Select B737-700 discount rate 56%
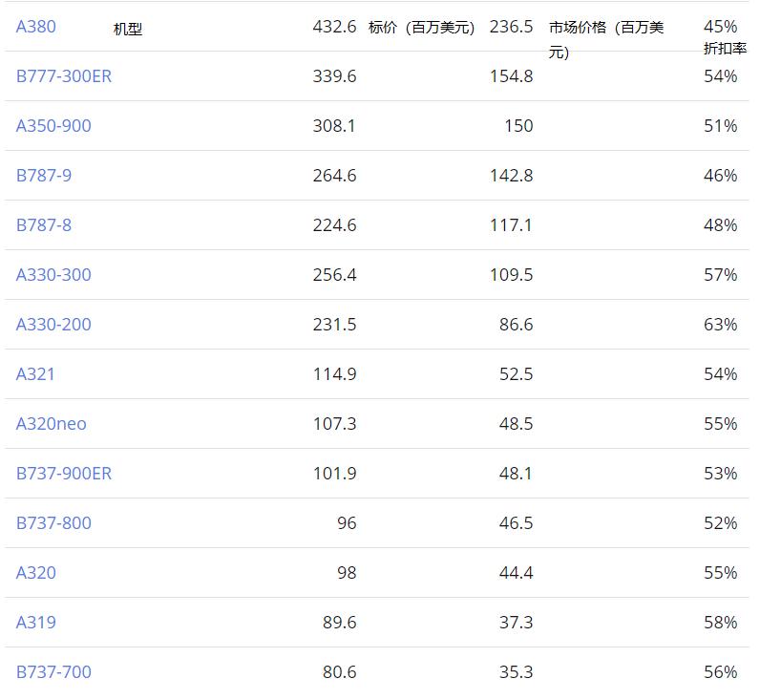Screen dimensions: 760x700 720,672
